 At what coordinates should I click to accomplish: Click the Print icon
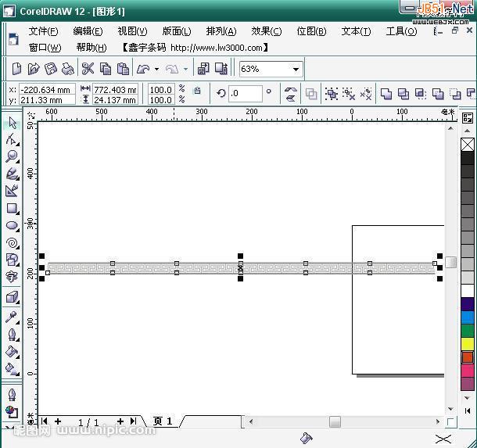coord(68,69)
